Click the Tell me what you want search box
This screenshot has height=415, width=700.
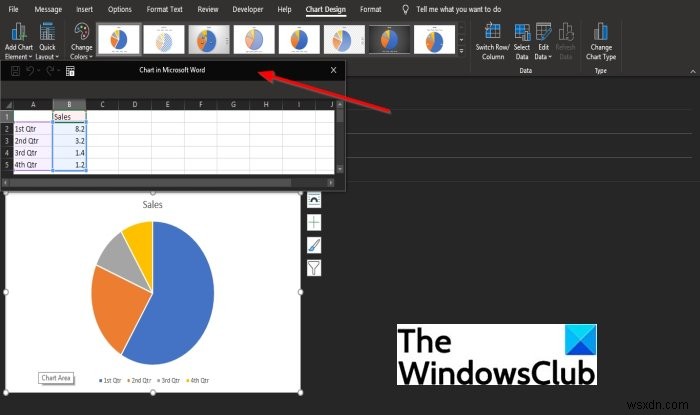click(x=458, y=9)
